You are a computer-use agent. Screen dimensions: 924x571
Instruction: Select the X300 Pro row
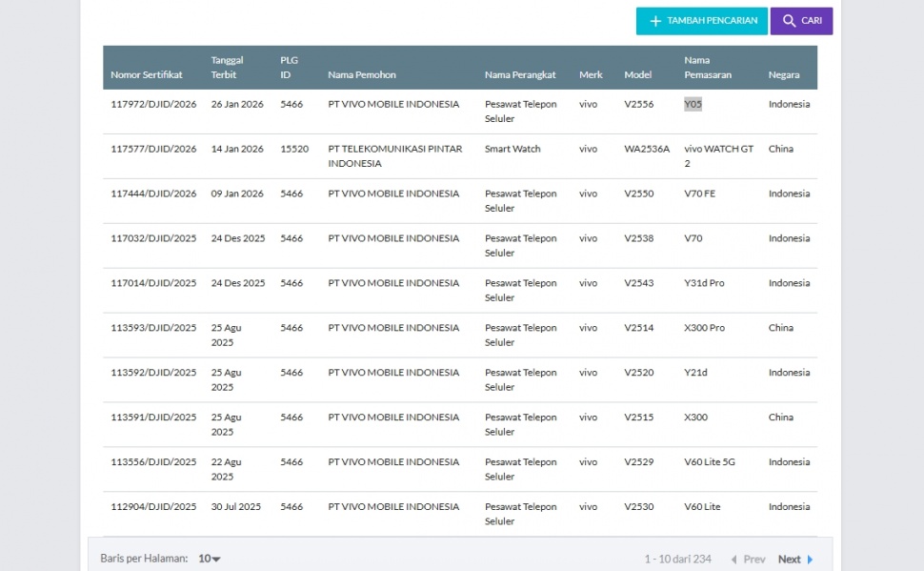pyautogui.click(x=704, y=328)
